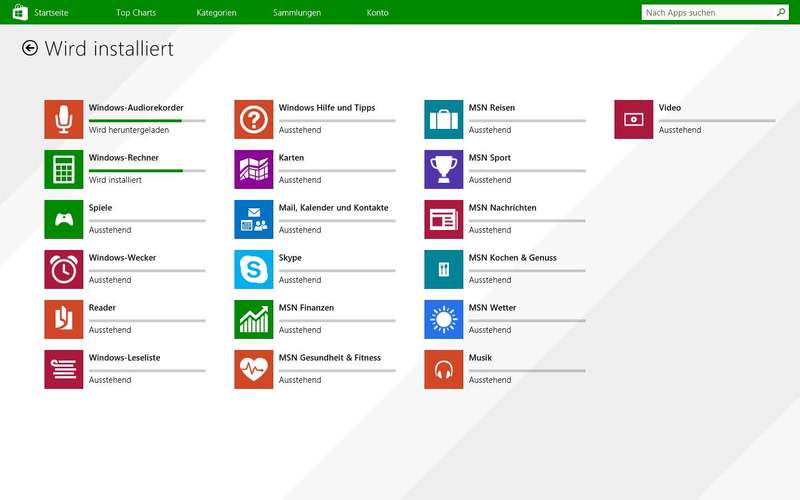Screen dimensions: 800x500
Task: Click the Video app icon
Action: click(x=634, y=119)
